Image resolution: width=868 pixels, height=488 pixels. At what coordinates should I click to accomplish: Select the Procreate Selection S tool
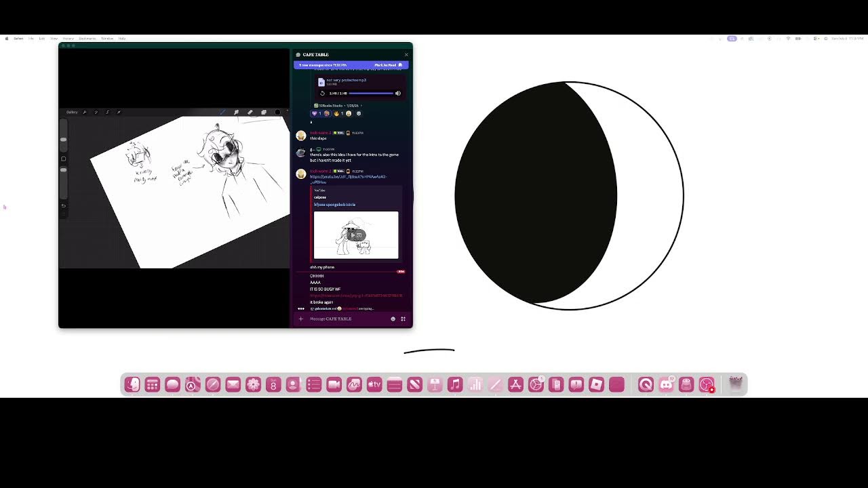107,112
